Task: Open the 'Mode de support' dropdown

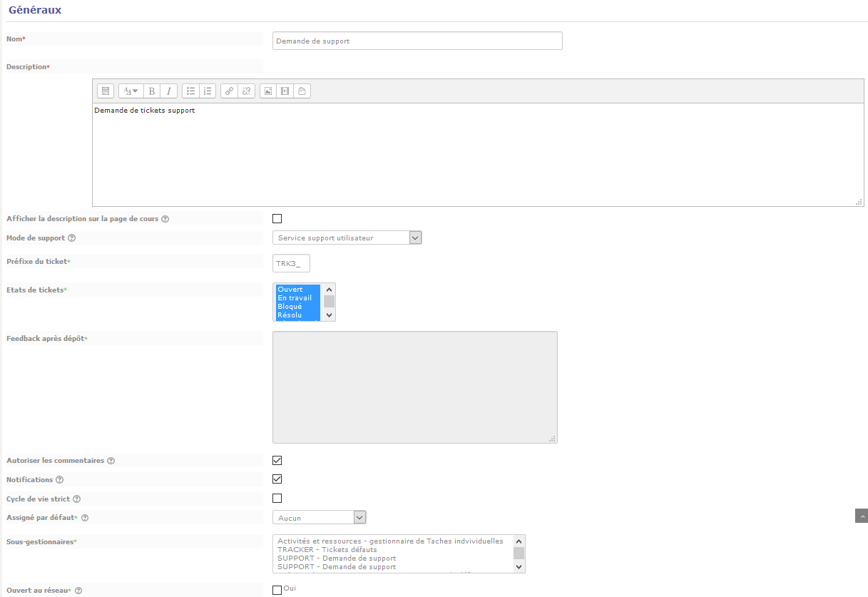Action: click(x=347, y=238)
